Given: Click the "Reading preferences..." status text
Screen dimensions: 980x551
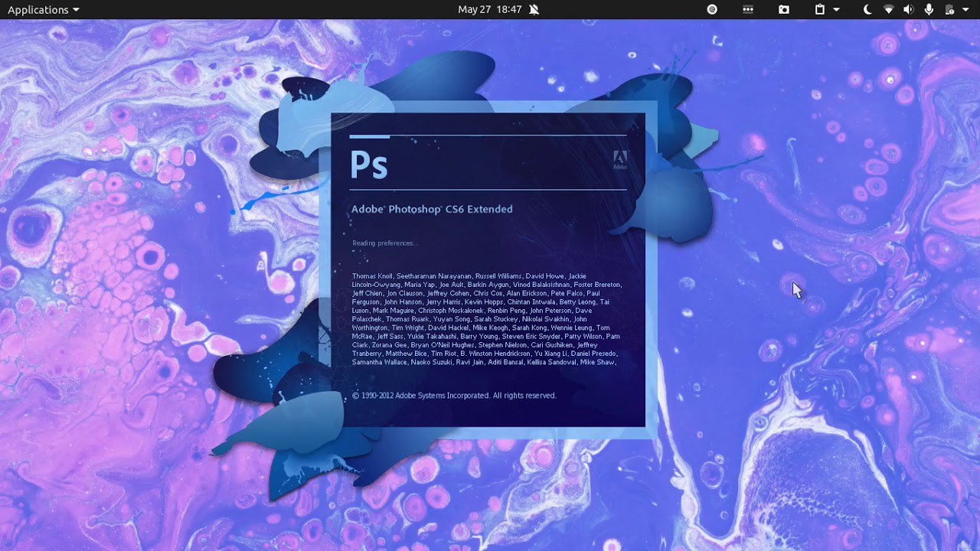Looking at the screenshot, I should pos(385,243).
